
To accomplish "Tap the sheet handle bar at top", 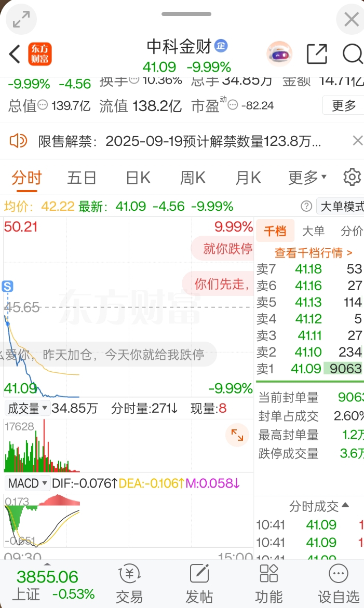I will 186,14.
